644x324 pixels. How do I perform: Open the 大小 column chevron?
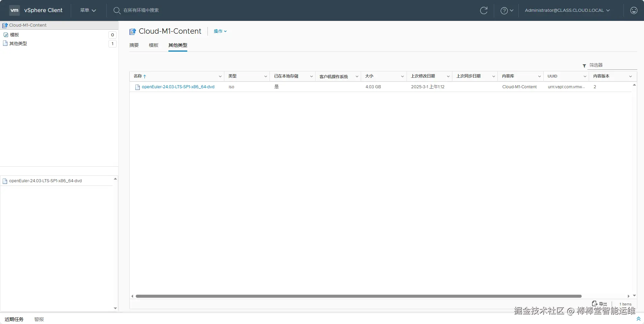coord(402,76)
